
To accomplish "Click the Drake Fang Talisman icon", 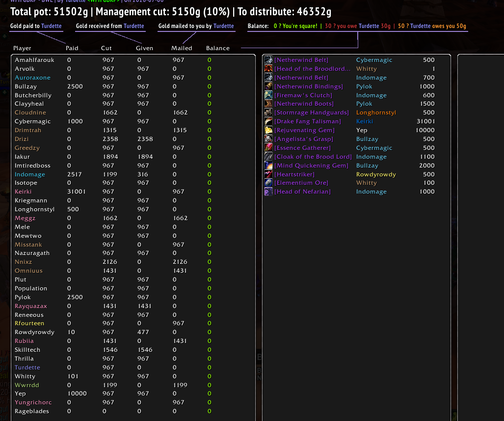I will click(268, 121).
